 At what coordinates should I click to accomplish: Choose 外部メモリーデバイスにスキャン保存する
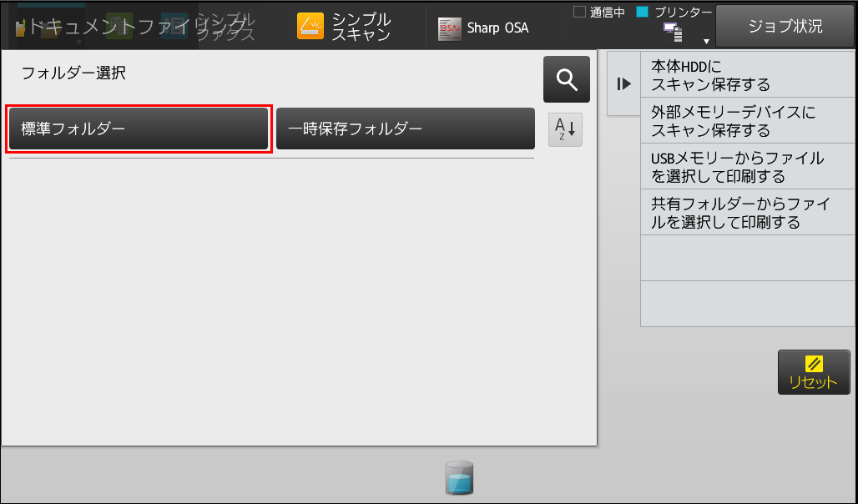(x=748, y=121)
